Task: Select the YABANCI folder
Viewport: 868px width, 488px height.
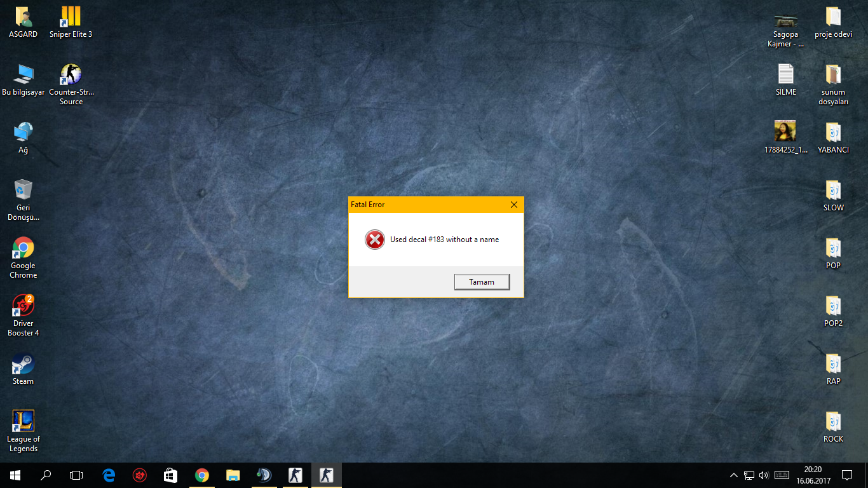Action: [834, 138]
